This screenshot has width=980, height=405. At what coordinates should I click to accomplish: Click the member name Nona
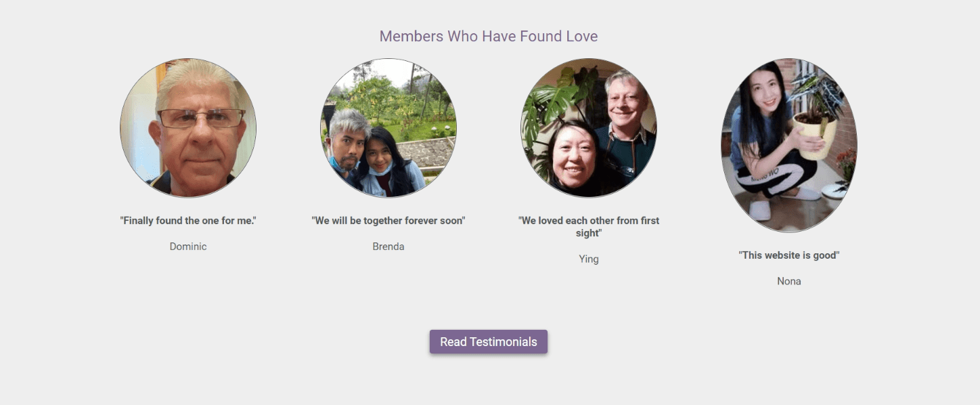click(x=789, y=281)
